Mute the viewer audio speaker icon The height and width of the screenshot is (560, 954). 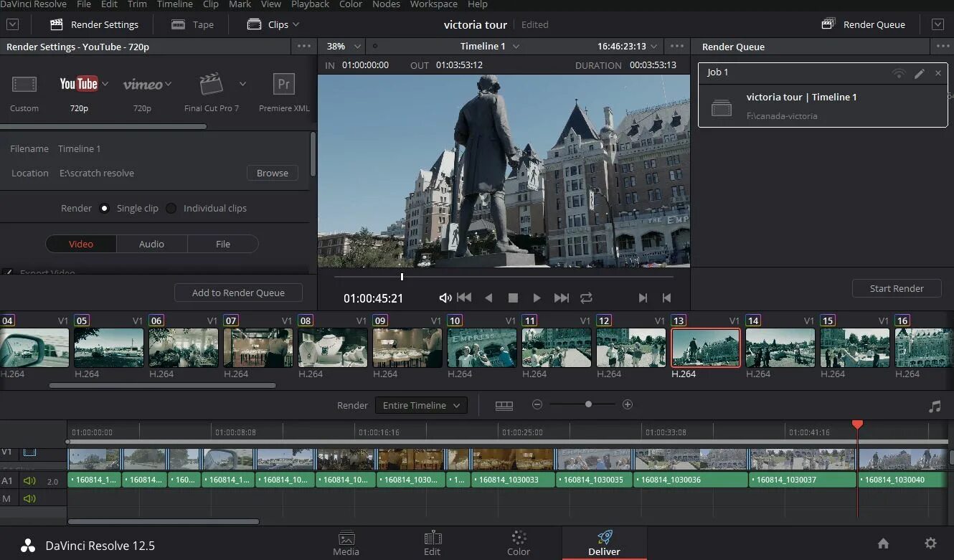[445, 298]
